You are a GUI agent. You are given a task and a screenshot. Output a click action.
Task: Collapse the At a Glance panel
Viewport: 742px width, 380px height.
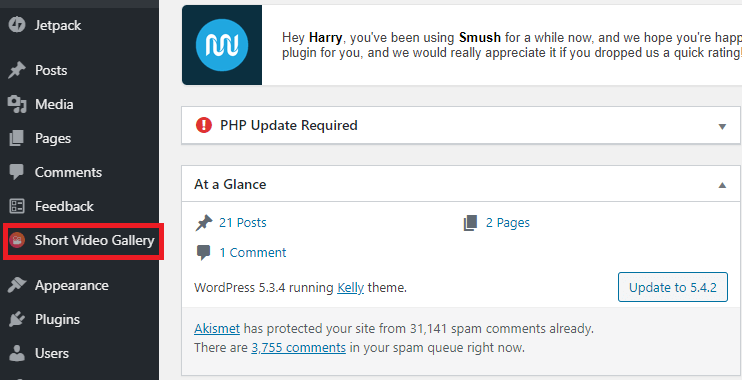(x=722, y=185)
